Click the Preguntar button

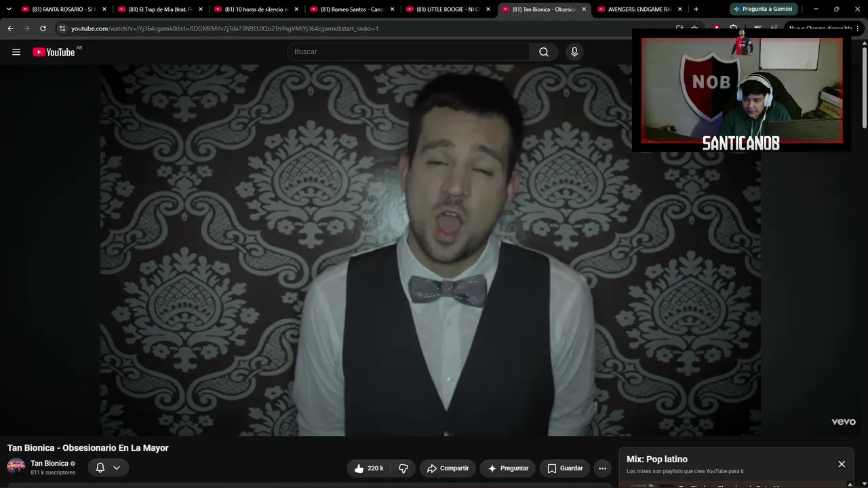(508, 468)
